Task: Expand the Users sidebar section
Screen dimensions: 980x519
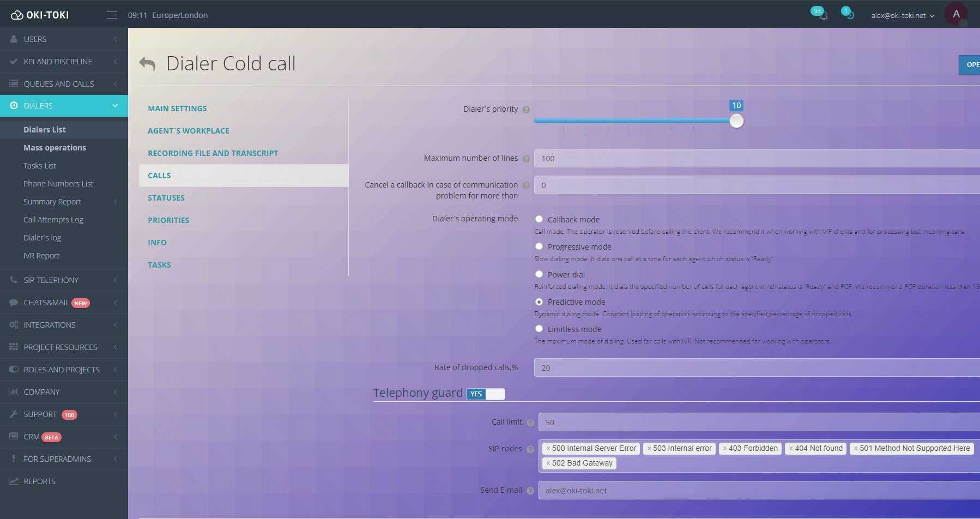Action: tap(116, 39)
